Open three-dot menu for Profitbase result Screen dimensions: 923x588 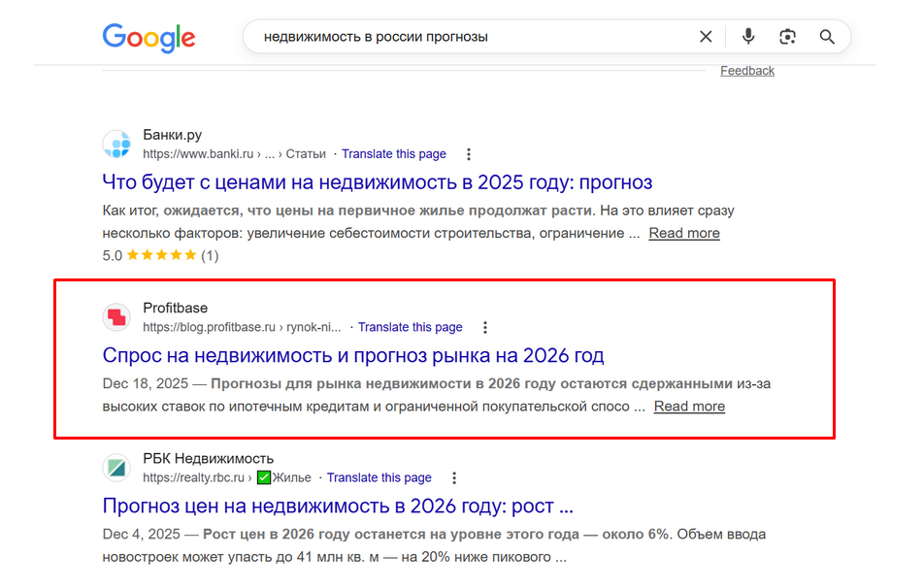click(485, 328)
